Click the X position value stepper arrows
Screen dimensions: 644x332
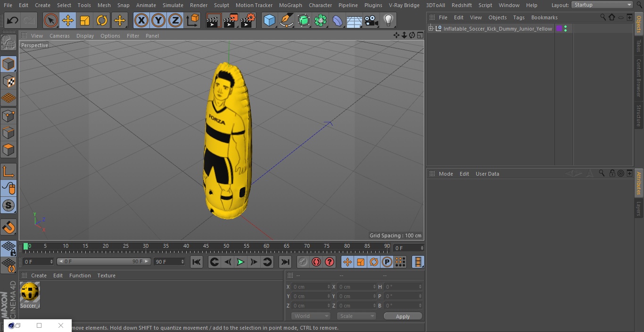[x=329, y=287]
